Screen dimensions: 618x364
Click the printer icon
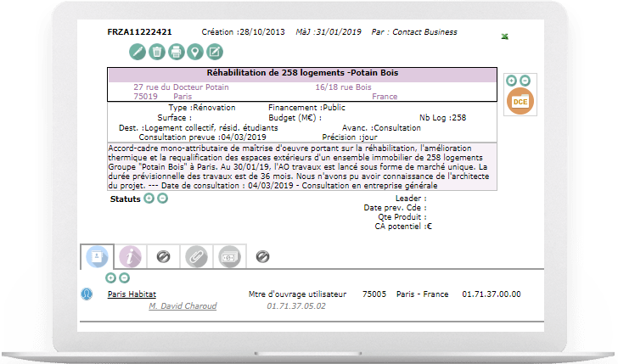coord(176,52)
